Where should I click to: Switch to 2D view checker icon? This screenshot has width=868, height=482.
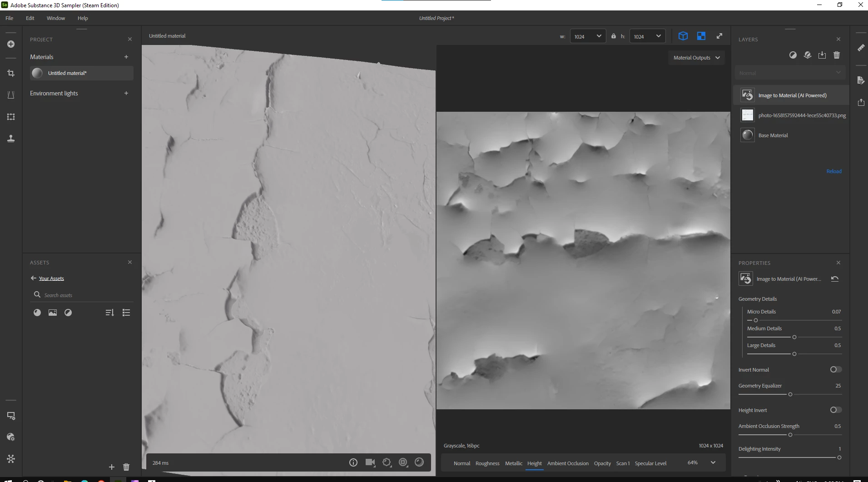(701, 36)
